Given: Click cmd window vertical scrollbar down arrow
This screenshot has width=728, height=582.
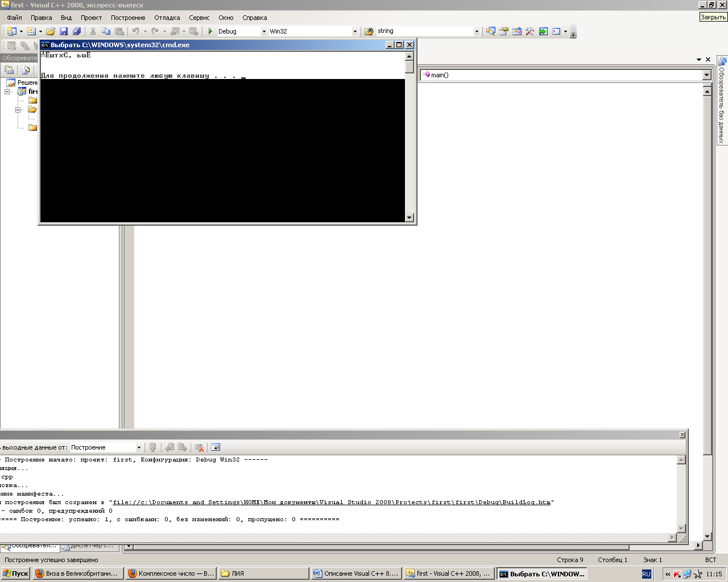Looking at the screenshot, I should click(x=409, y=218).
